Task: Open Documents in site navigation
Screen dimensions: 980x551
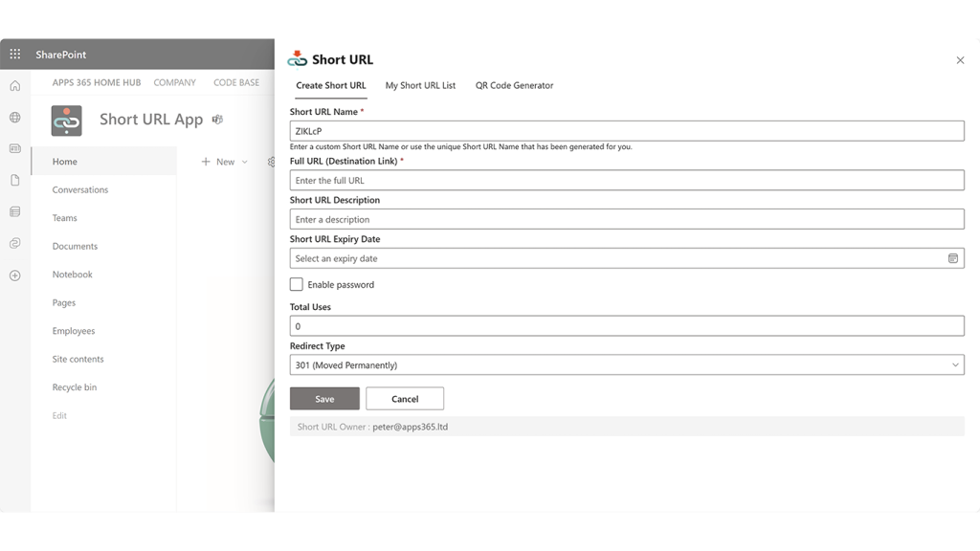Action: point(75,246)
